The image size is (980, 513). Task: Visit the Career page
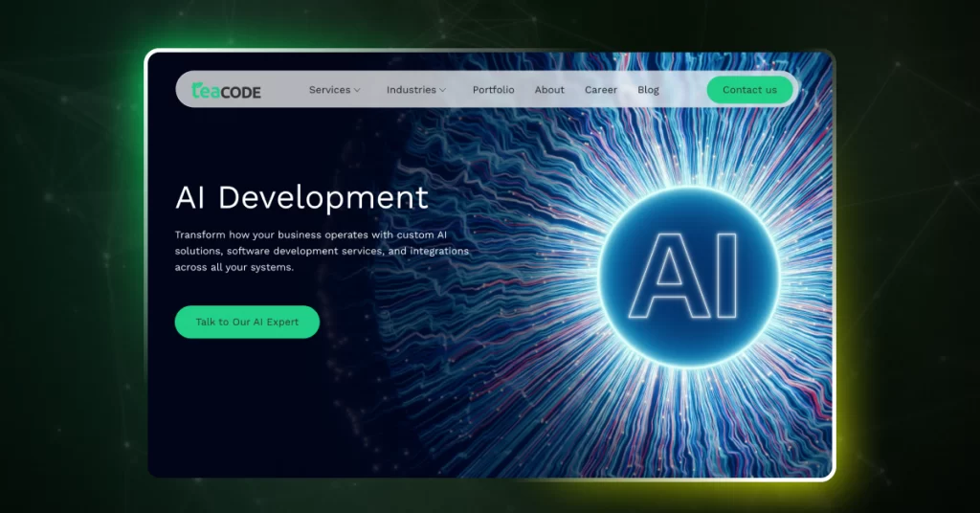(x=601, y=90)
